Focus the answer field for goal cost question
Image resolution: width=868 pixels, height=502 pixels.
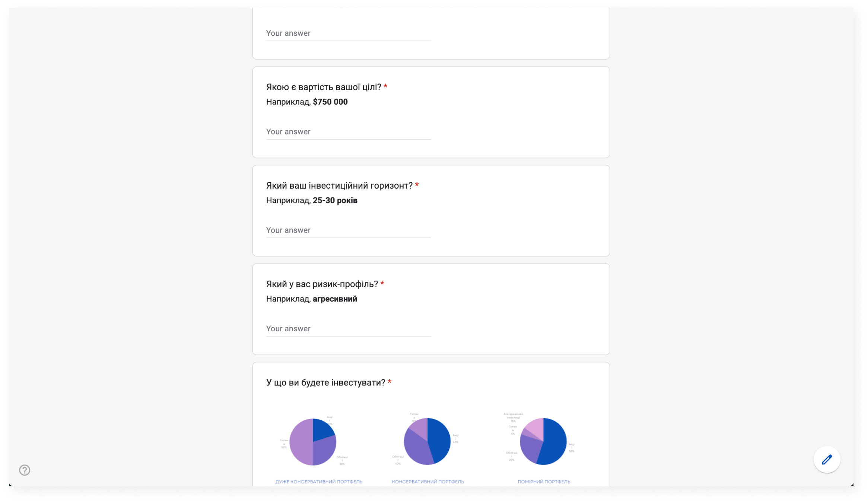tap(348, 132)
